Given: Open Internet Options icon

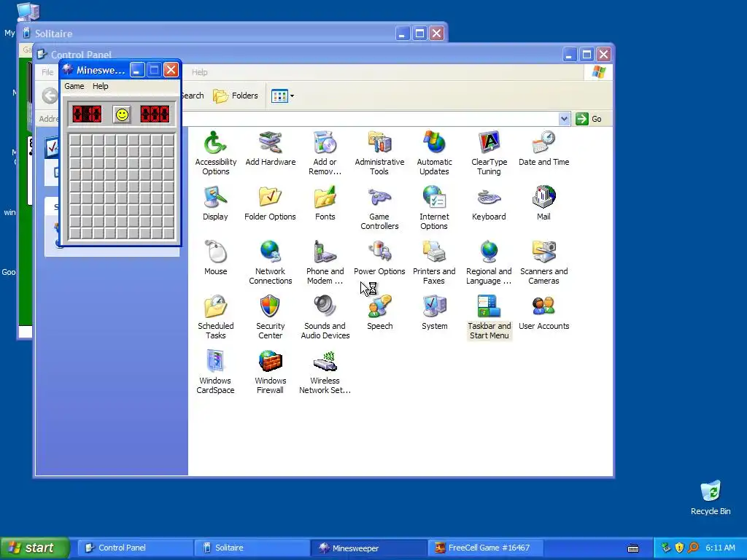Looking at the screenshot, I should coord(434,197).
